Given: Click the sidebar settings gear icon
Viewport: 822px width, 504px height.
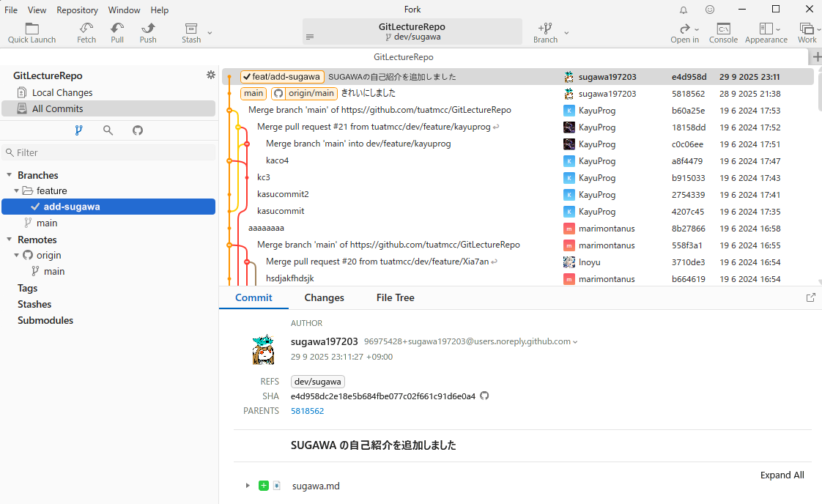Looking at the screenshot, I should (211, 75).
